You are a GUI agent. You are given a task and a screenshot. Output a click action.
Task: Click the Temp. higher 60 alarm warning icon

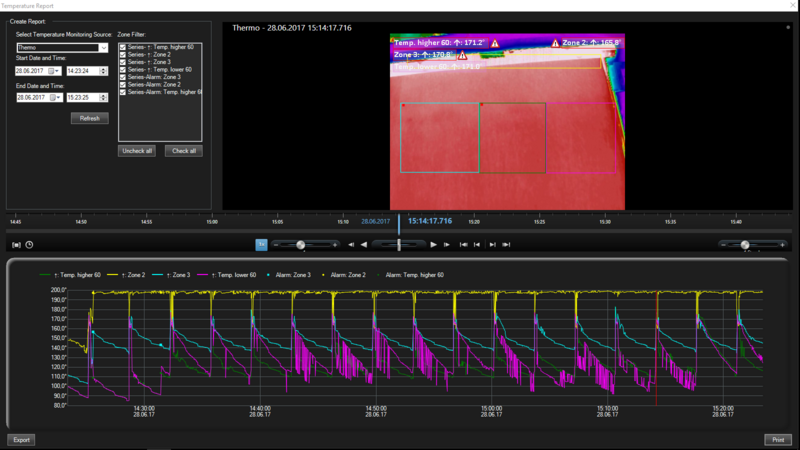tap(495, 43)
